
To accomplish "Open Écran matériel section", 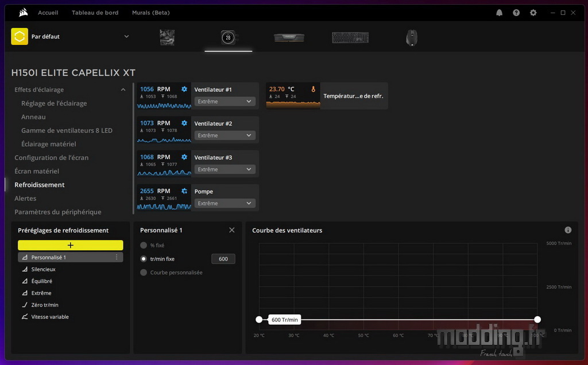I will point(37,171).
